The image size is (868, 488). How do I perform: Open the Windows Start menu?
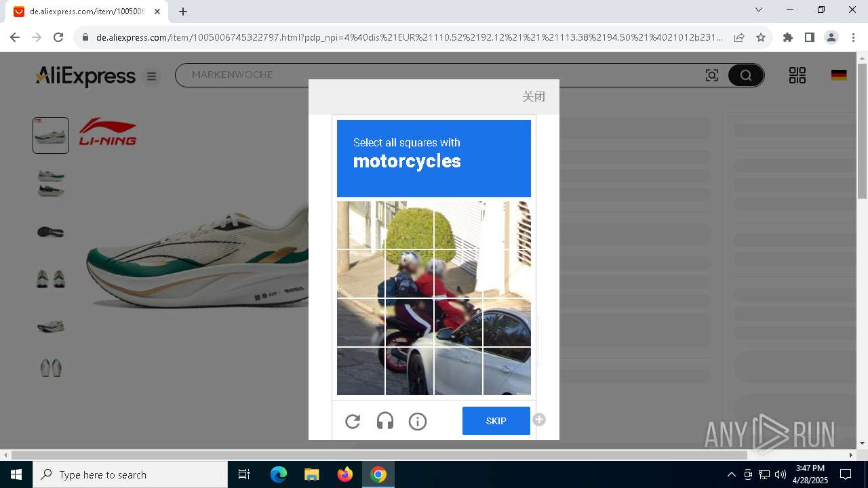pyautogui.click(x=16, y=474)
